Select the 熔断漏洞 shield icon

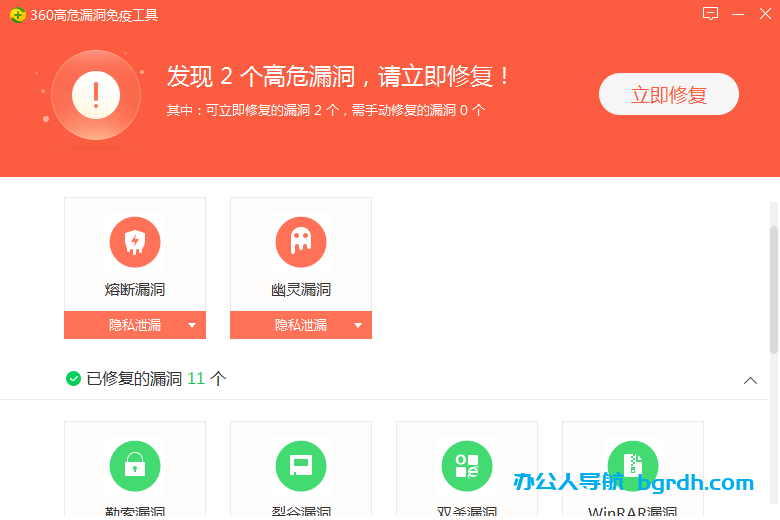(x=135, y=242)
